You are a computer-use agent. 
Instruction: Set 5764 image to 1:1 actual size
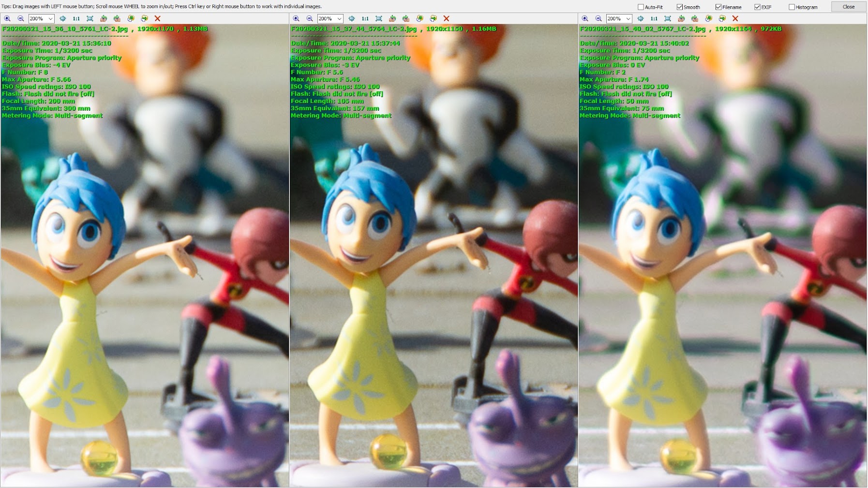coord(365,18)
